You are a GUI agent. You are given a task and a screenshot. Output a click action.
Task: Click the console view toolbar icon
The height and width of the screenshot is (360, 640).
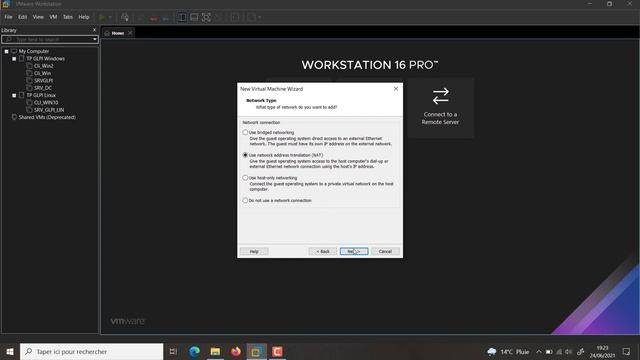tap(235, 17)
